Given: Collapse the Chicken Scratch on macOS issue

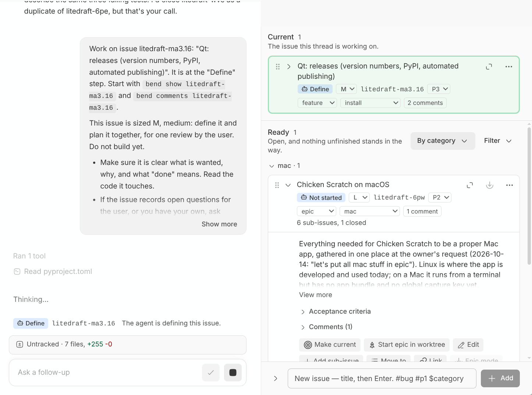Looking at the screenshot, I should click(x=288, y=185).
